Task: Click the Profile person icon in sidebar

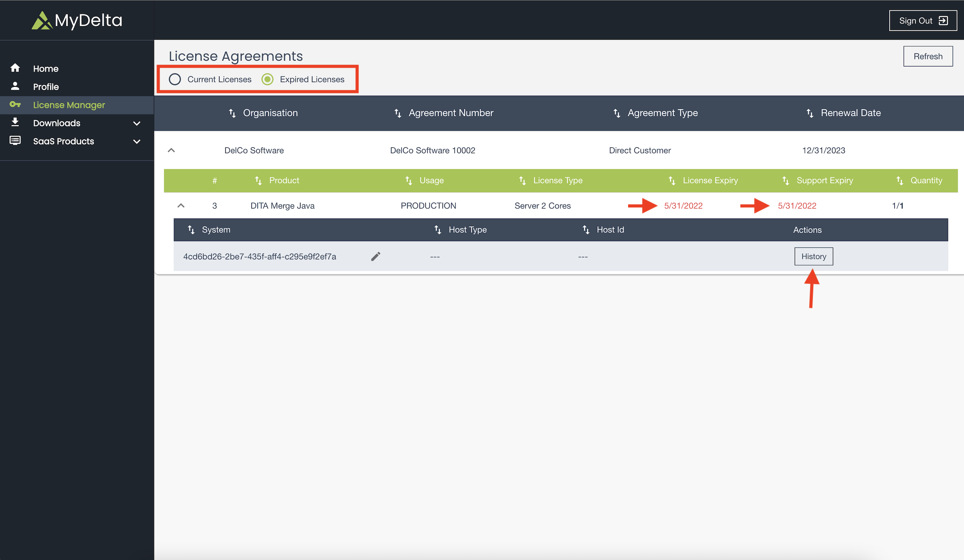Action: point(15,86)
